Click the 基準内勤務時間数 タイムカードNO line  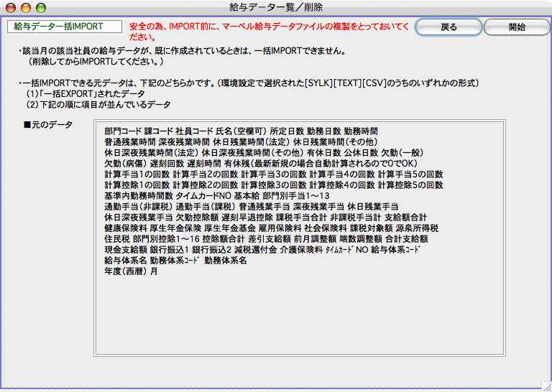click(217, 196)
